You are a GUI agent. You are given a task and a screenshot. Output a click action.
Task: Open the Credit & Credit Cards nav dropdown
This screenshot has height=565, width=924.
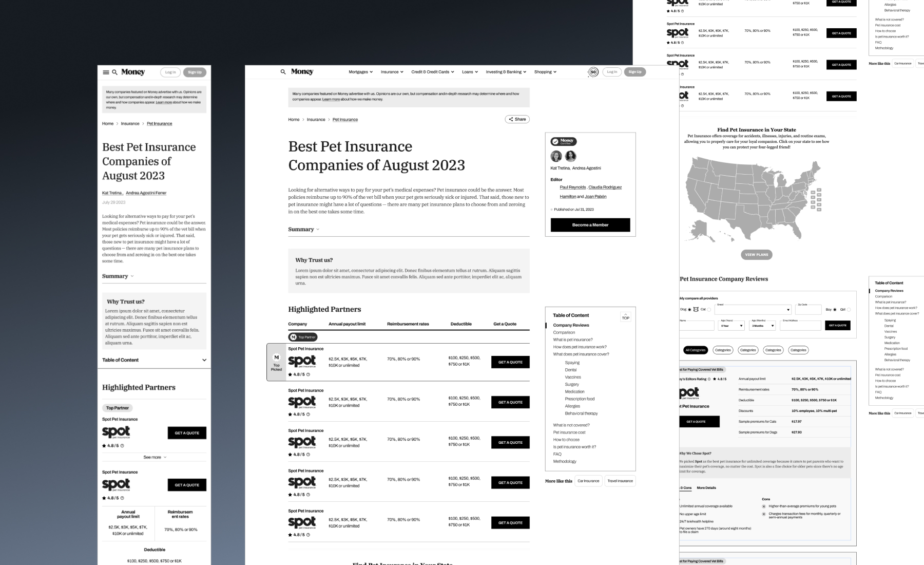(433, 72)
